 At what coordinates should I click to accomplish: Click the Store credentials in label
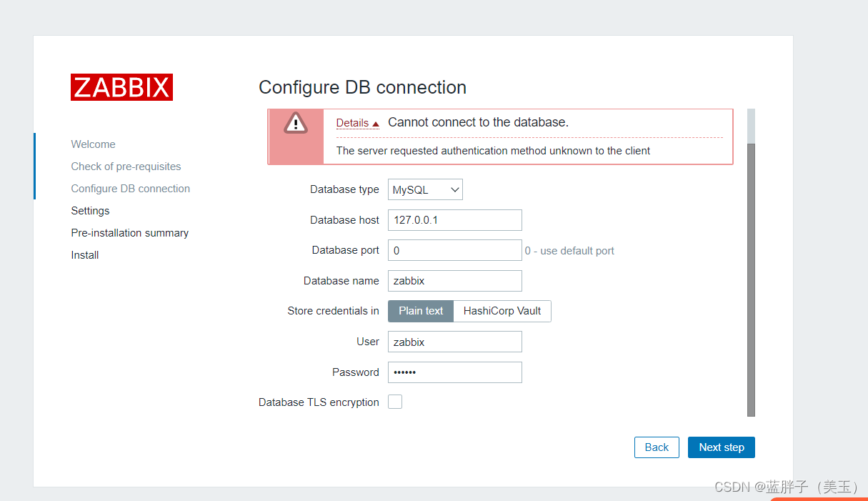(333, 311)
